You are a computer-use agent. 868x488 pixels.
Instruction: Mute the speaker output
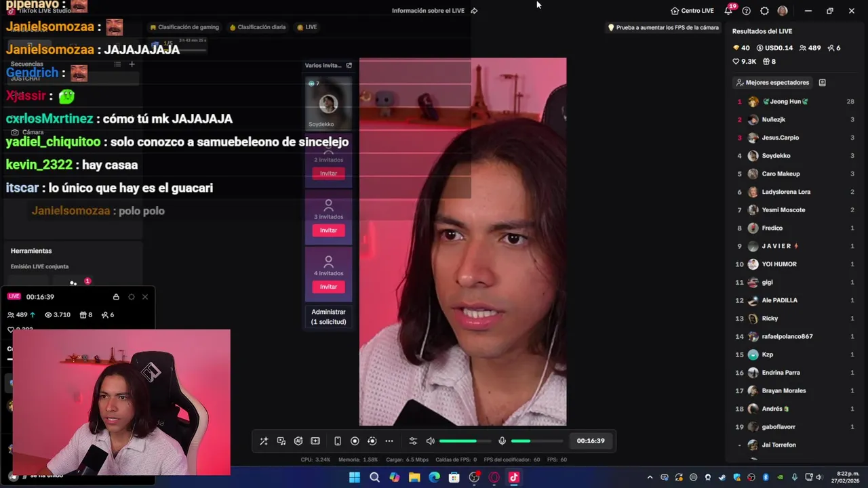430,441
